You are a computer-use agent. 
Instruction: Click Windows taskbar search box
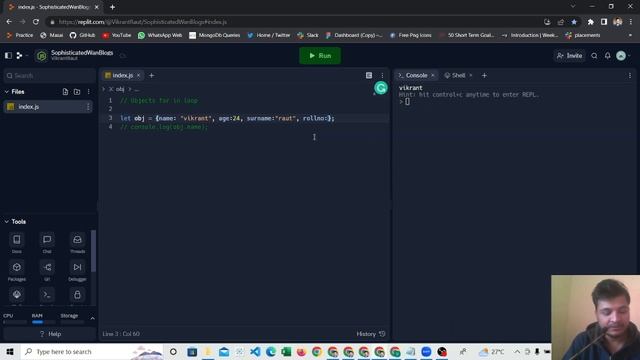pyautogui.click(x=92, y=351)
